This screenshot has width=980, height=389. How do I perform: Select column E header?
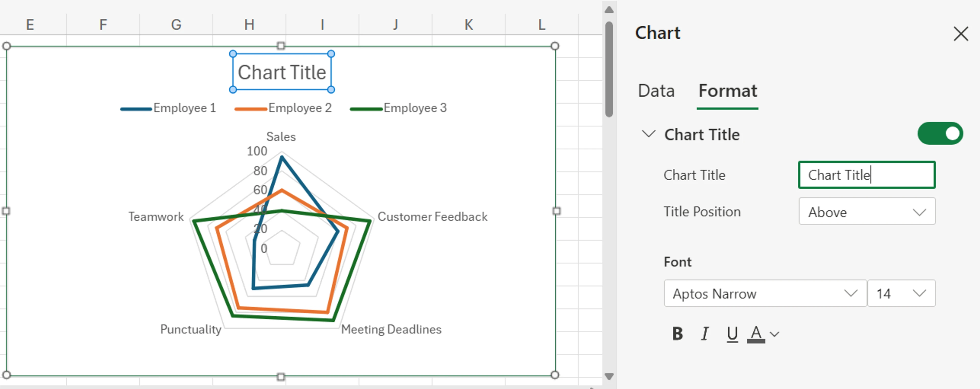pos(30,25)
